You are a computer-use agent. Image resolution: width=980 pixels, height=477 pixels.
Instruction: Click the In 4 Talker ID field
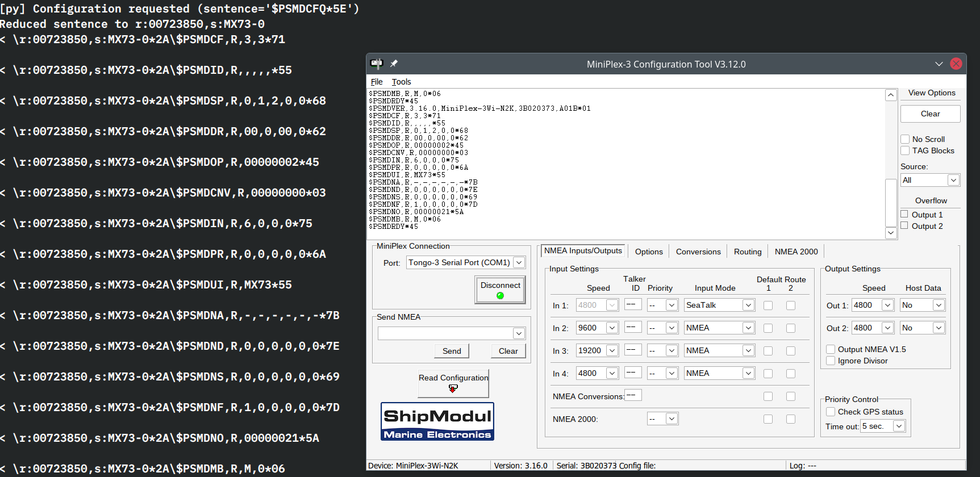(633, 373)
